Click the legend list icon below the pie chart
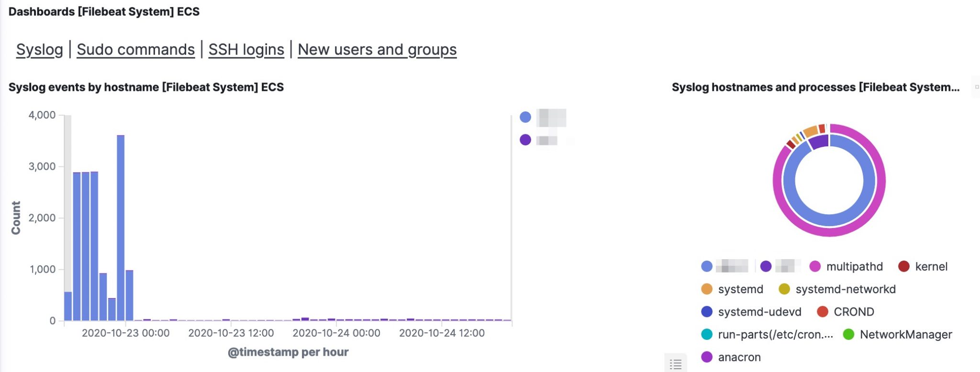 point(676,364)
